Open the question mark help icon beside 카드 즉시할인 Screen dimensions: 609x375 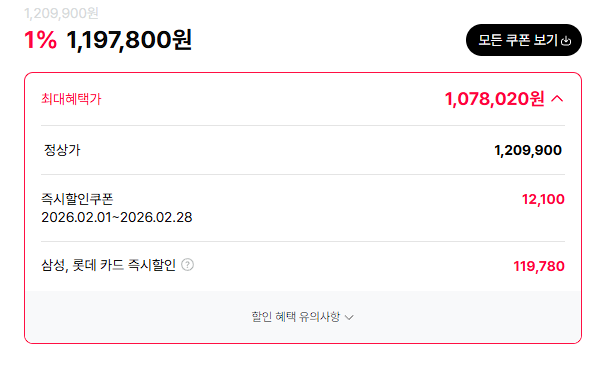tap(187, 265)
